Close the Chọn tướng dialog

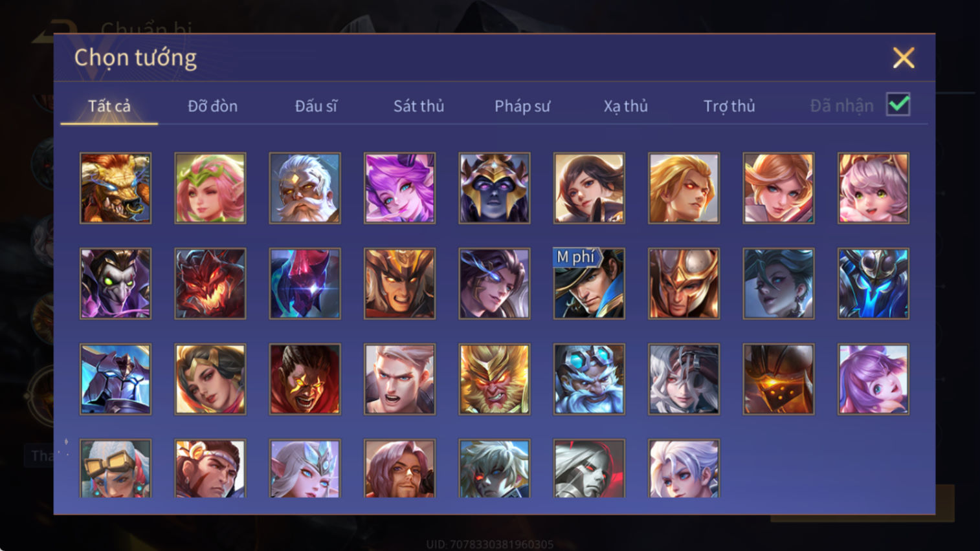[904, 58]
